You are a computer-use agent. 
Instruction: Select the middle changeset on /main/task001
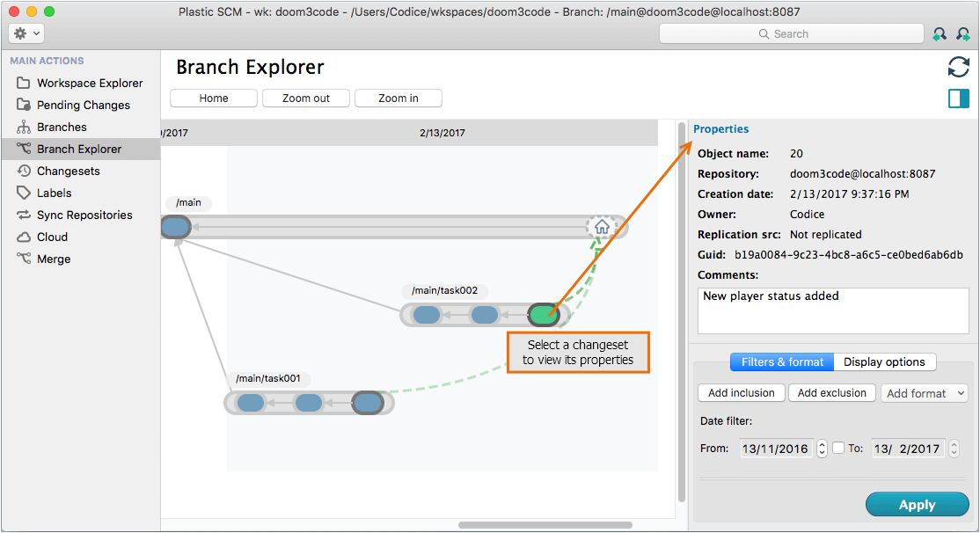pyautogui.click(x=308, y=403)
